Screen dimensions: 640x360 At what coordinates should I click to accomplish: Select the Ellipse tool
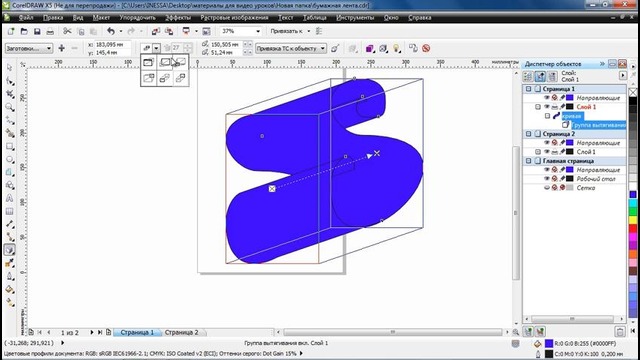pos(9,159)
